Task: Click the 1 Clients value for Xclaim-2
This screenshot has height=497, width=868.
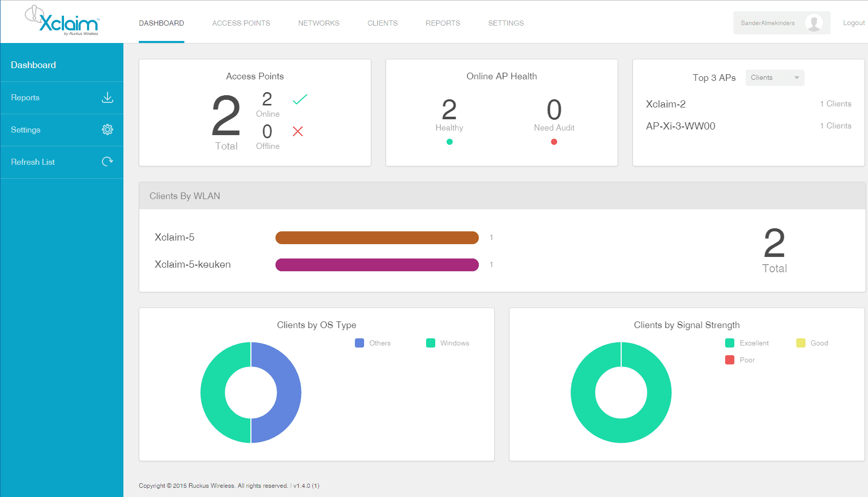Action: (836, 104)
